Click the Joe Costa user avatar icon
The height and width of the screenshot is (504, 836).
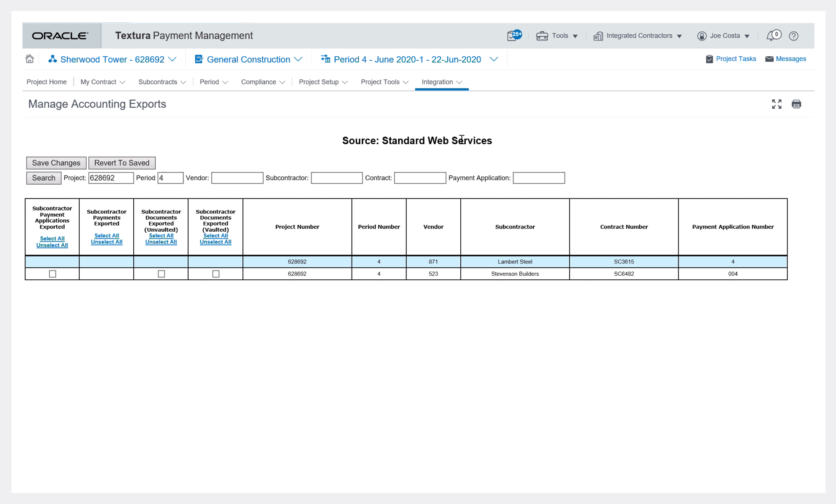tap(701, 36)
